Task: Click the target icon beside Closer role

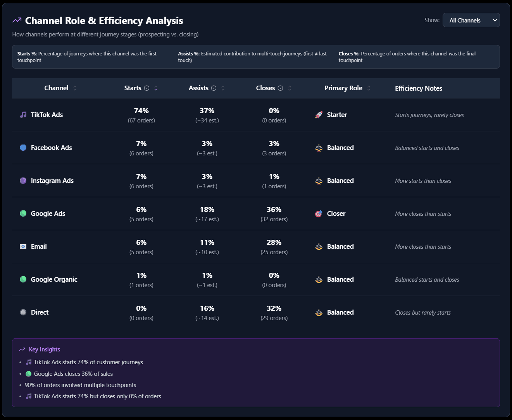Action: 318,213
